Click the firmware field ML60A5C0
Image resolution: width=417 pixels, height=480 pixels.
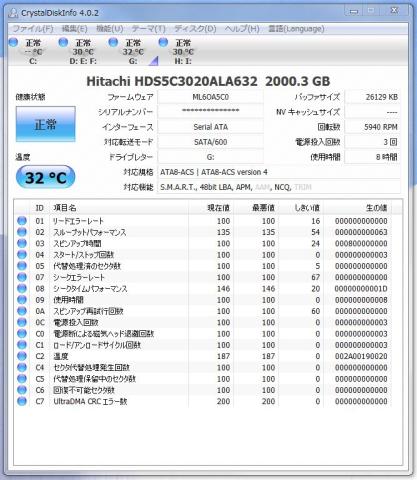pos(210,97)
